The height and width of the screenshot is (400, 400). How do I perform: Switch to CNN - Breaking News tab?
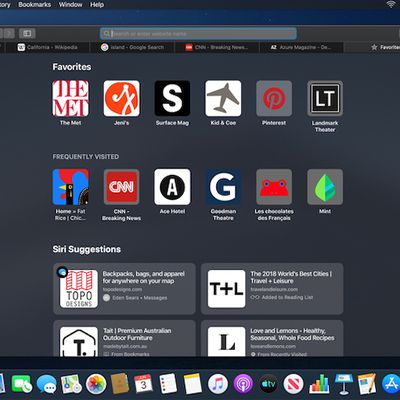[217, 47]
